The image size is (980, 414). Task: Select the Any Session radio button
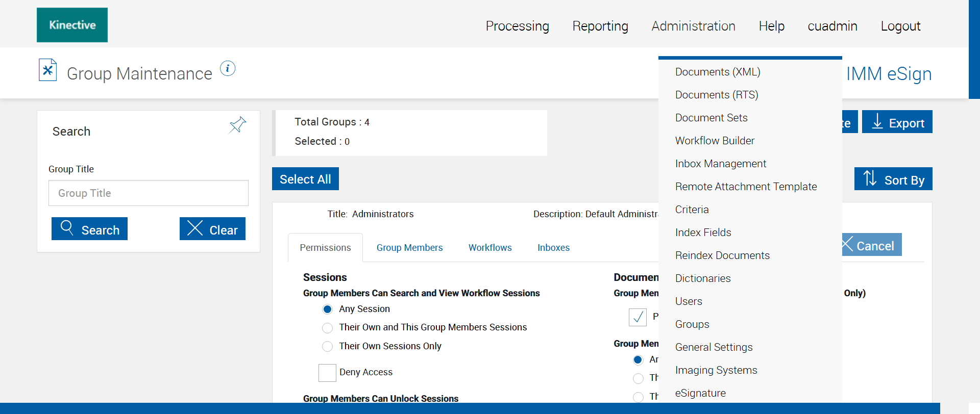328,309
